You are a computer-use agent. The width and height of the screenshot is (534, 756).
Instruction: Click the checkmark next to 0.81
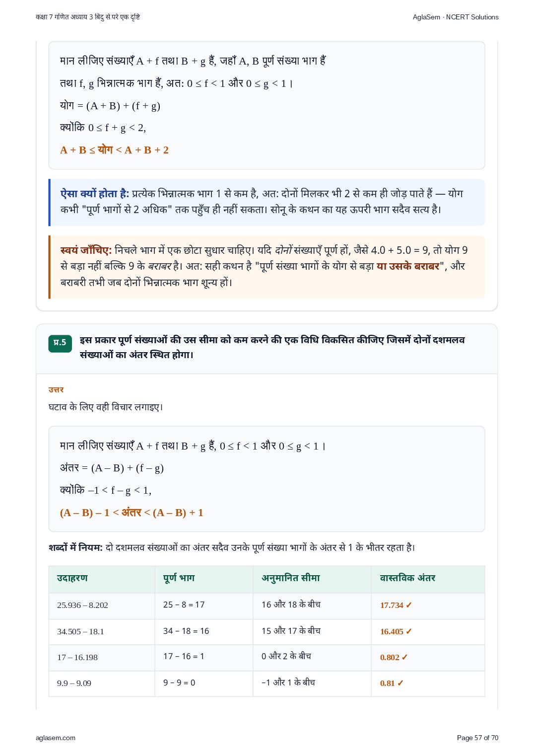click(400, 683)
